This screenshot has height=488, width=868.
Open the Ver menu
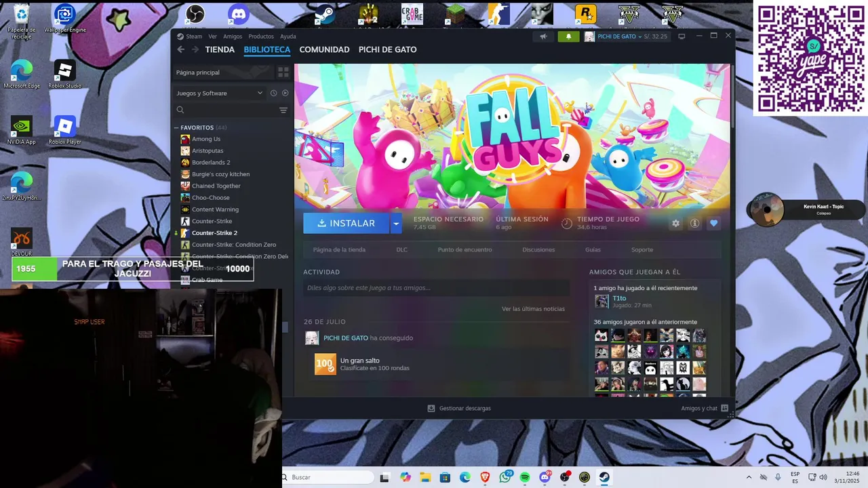[212, 37]
